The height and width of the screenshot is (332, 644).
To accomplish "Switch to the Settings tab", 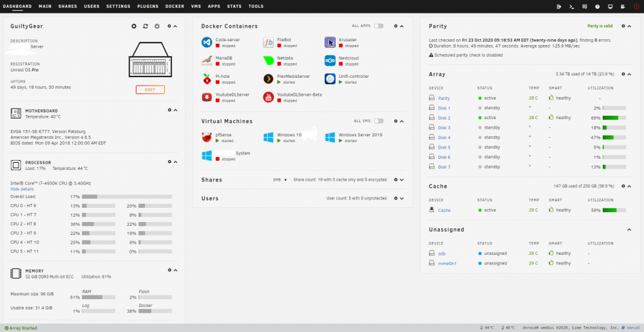I will [x=118, y=6].
